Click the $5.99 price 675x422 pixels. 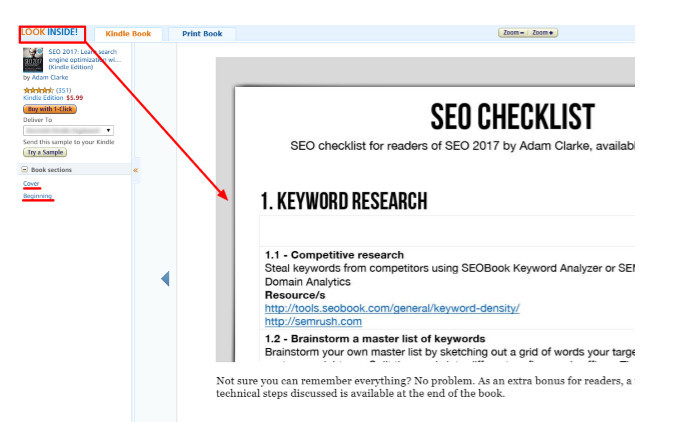(74, 98)
